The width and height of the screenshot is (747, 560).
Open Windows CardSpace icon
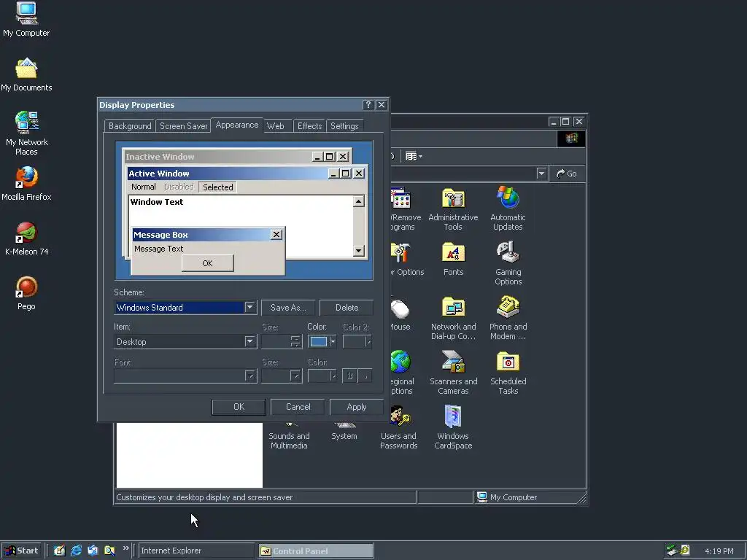tap(453, 427)
